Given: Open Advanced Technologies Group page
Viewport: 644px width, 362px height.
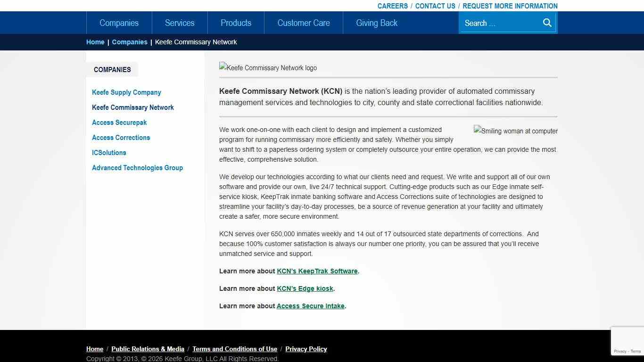Looking at the screenshot, I should 137,168.
